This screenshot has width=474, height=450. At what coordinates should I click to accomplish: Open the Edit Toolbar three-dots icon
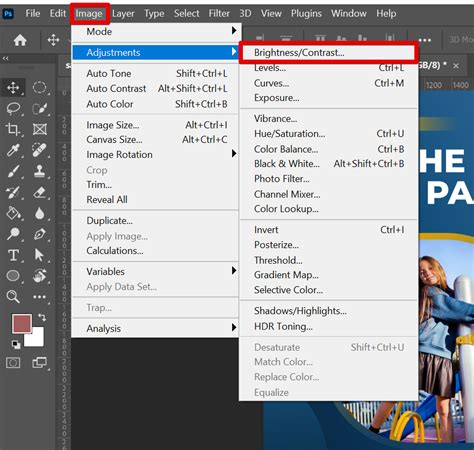coord(39,297)
